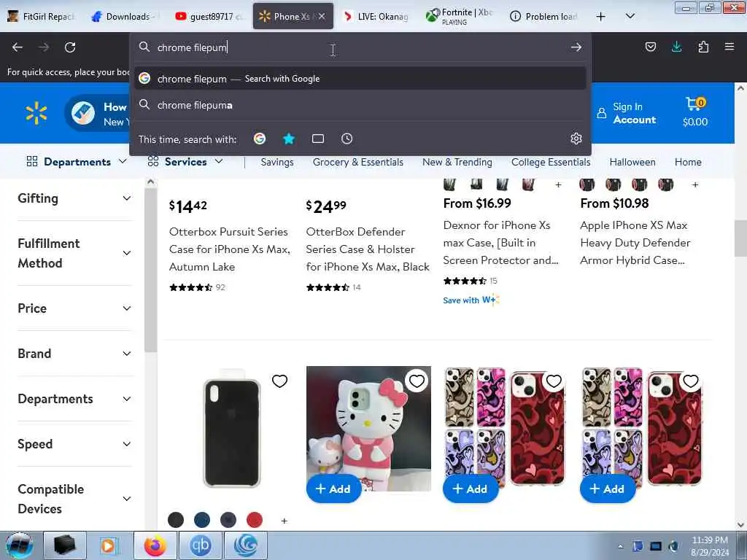747x560 pixels.
Task: Expand the Fulfillment Method filter
Action: tap(74, 253)
